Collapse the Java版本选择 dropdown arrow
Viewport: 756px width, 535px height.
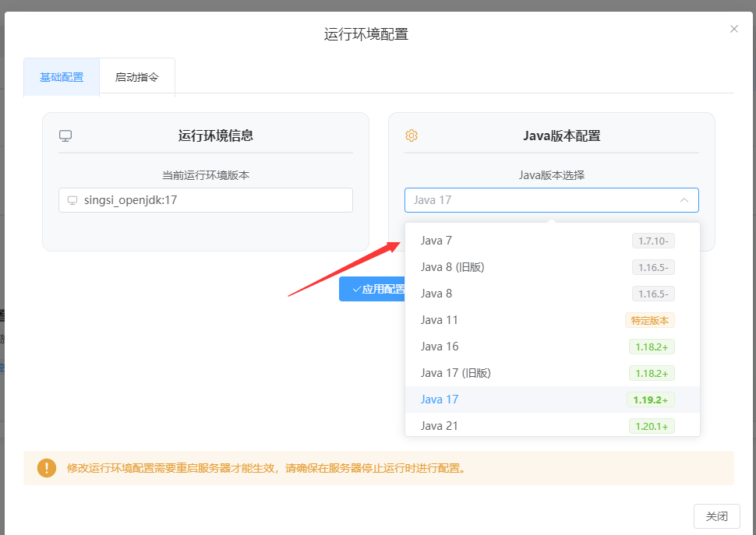click(x=684, y=200)
